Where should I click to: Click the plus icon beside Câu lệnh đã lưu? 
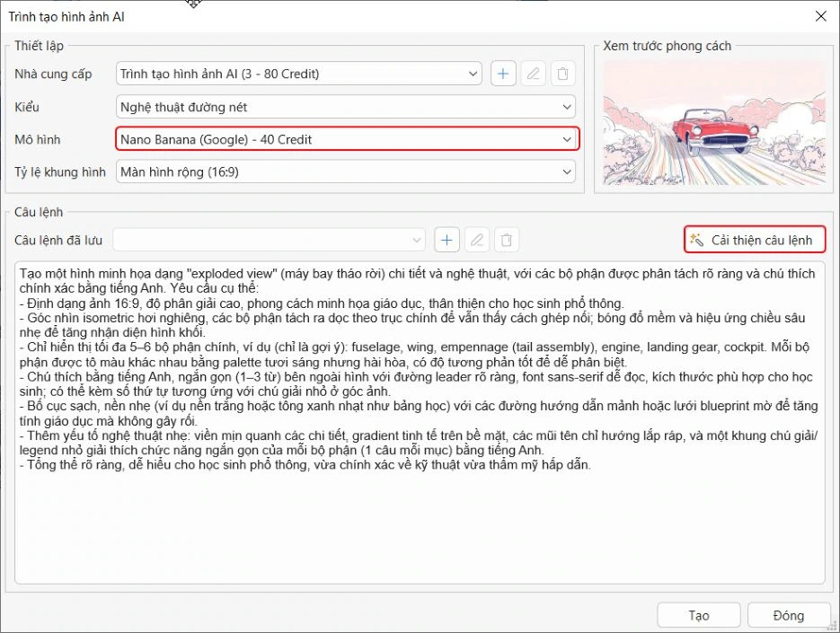(x=447, y=240)
